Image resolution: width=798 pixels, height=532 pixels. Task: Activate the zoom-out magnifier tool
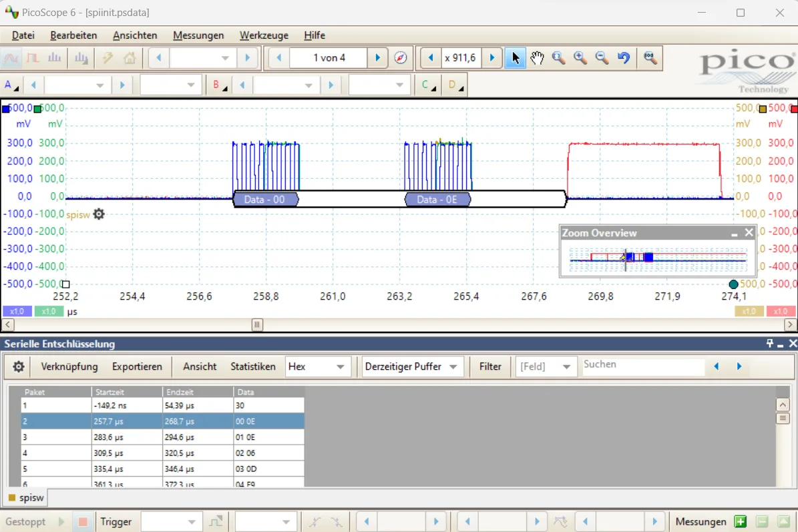point(602,58)
